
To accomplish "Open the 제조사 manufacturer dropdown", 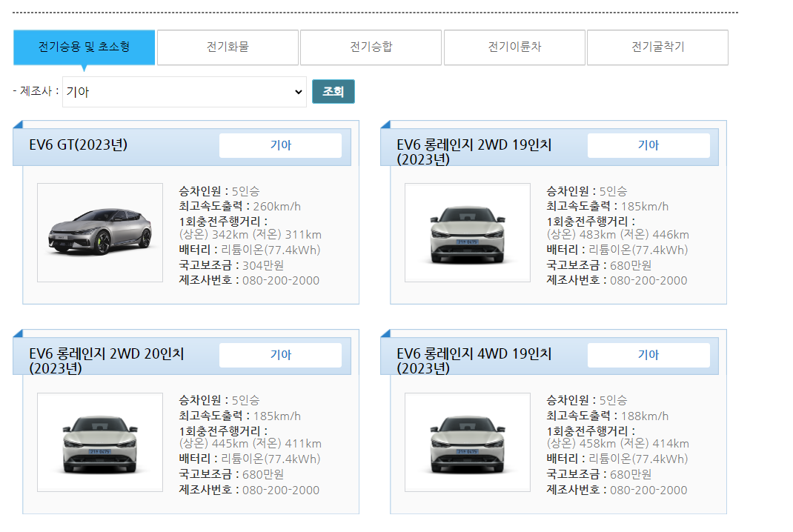I will (x=184, y=92).
